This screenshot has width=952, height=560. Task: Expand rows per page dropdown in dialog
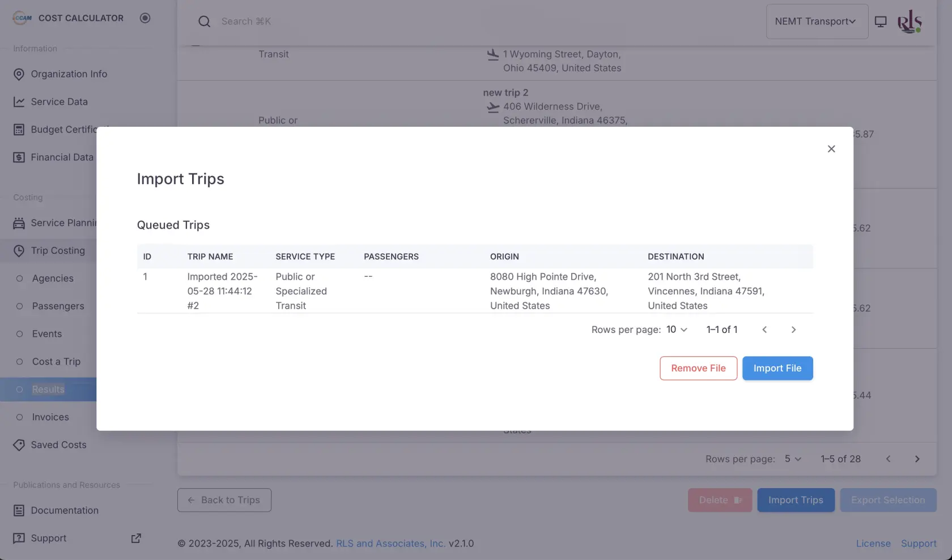(x=677, y=330)
